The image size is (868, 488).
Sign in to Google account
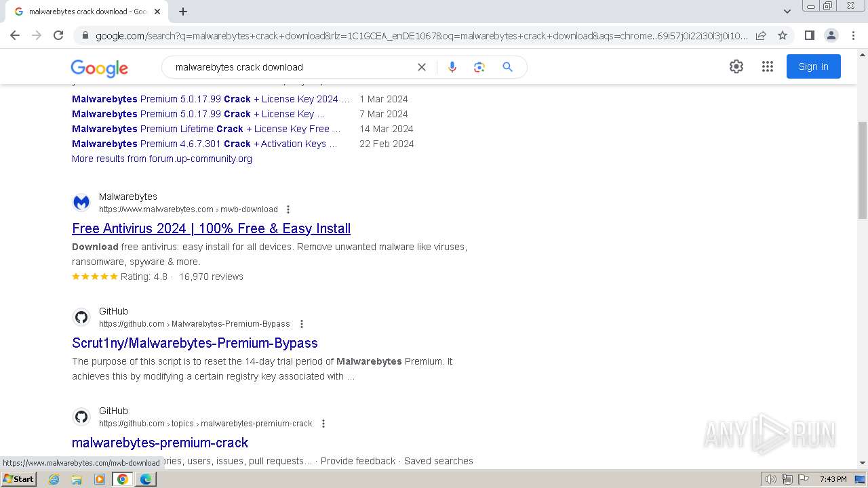(x=814, y=66)
